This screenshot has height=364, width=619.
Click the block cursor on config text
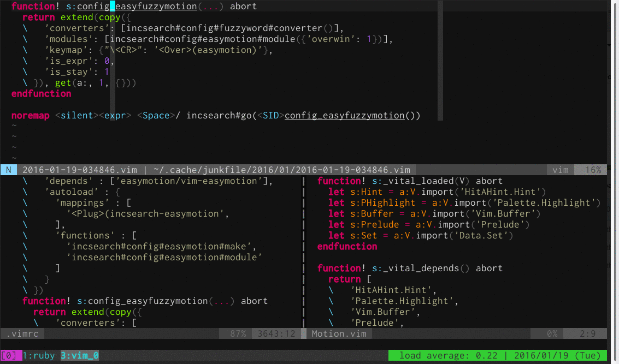[111, 6]
